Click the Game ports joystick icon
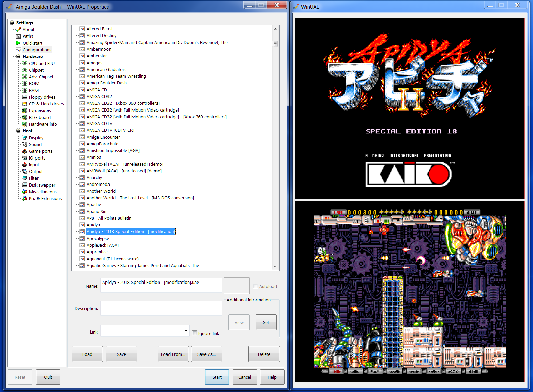The image size is (533, 392). tap(25, 151)
